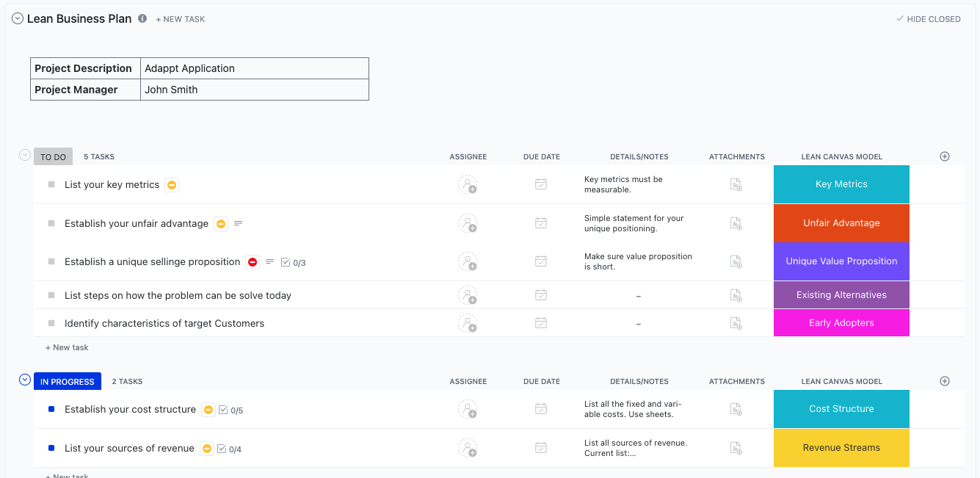Screen dimensions: 980x478
Task: Collapse the TO DO task group
Action: tap(25, 156)
